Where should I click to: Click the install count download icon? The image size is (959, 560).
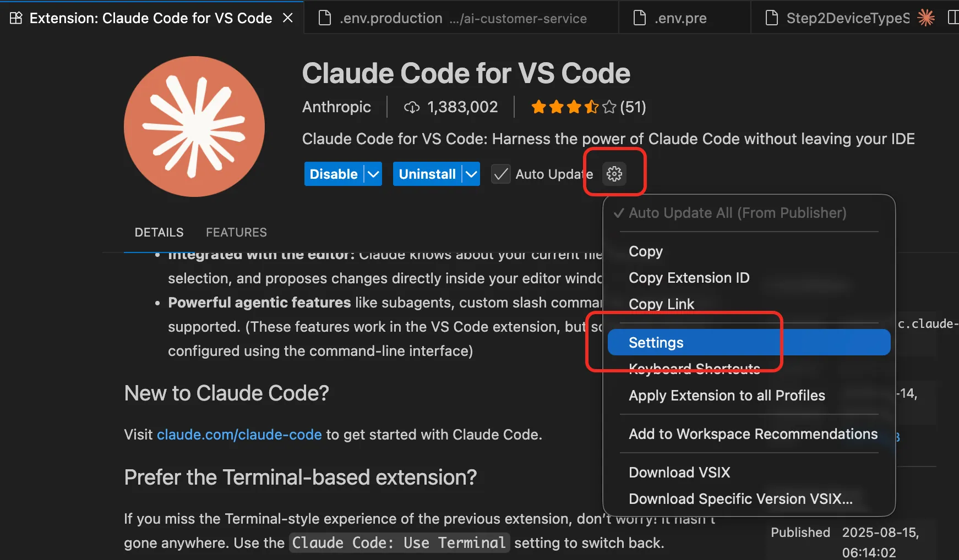(412, 107)
